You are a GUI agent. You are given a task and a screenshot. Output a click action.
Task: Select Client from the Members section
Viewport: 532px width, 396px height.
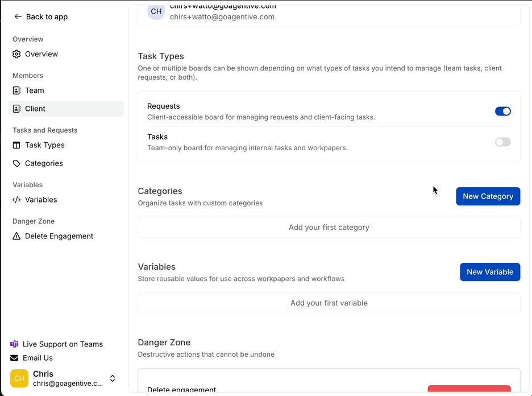pyautogui.click(x=35, y=109)
